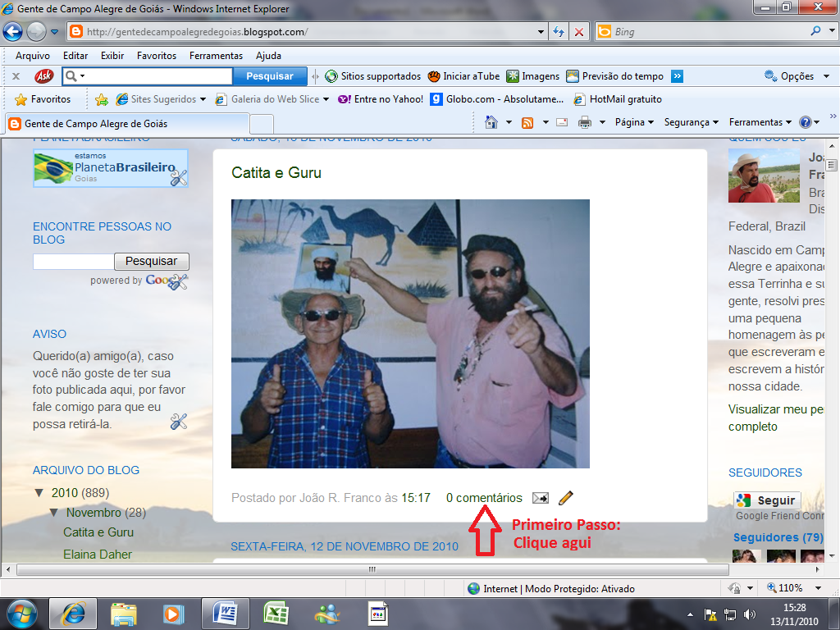The width and height of the screenshot is (840, 630).
Task: Click the PlanetaBrasileiro banner image
Action: (111, 168)
